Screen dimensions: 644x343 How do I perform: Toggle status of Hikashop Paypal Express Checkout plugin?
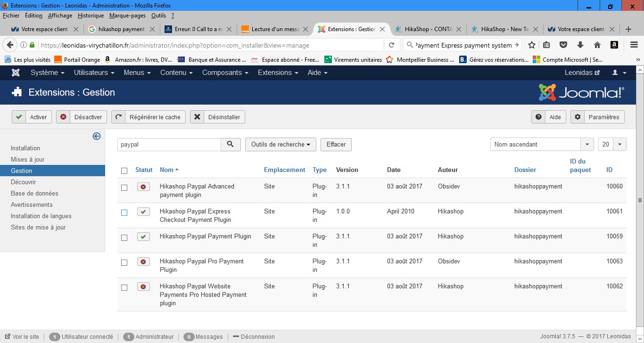[143, 212]
